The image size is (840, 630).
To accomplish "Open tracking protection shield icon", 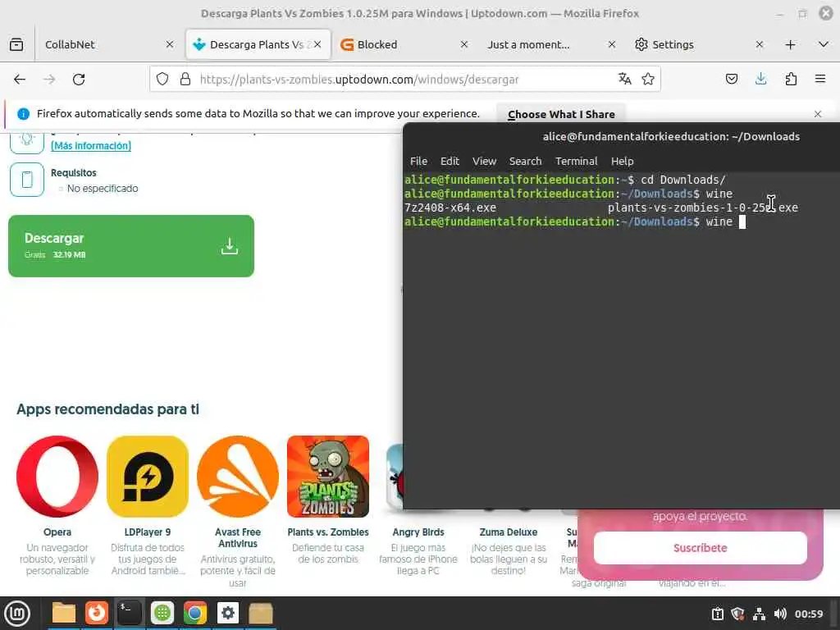I will pyautogui.click(x=162, y=80).
